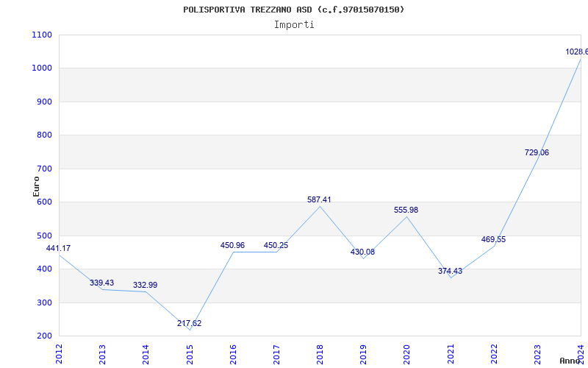Select the 339.43 data point label
The height and width of the screenshot is (368, 588).
(101, 283)
